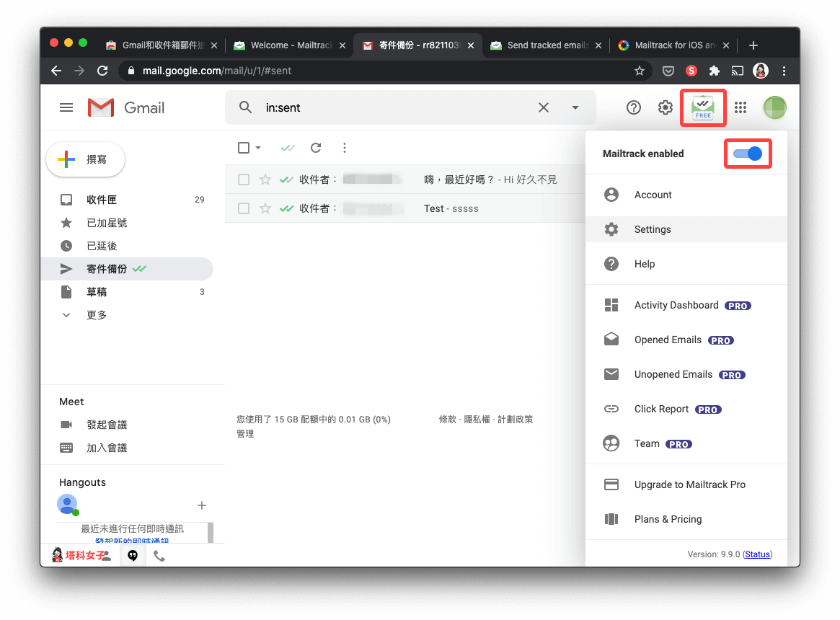
Task: Click Upgrade to Mailtrack Pro
Action: tap(689, 484)
